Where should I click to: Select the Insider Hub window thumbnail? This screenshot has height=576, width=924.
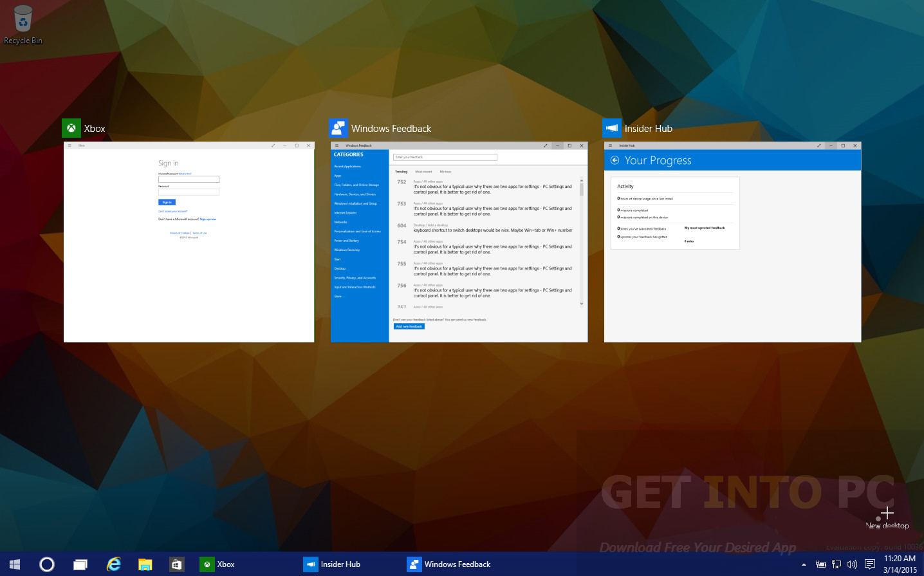point(732,242)
